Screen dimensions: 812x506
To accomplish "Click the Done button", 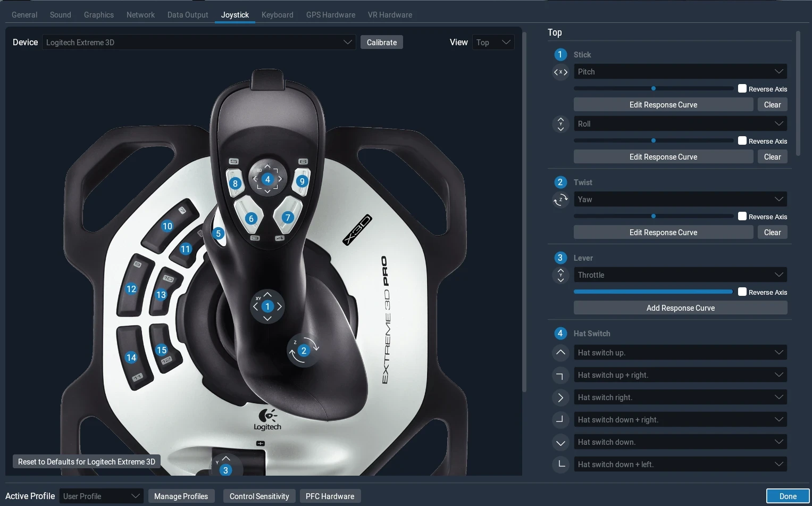I will 788,496.
